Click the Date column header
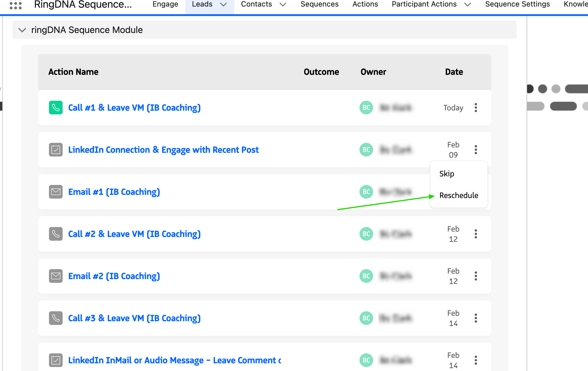The height and width of the screenshot is (371, 588). pos(454,72)
